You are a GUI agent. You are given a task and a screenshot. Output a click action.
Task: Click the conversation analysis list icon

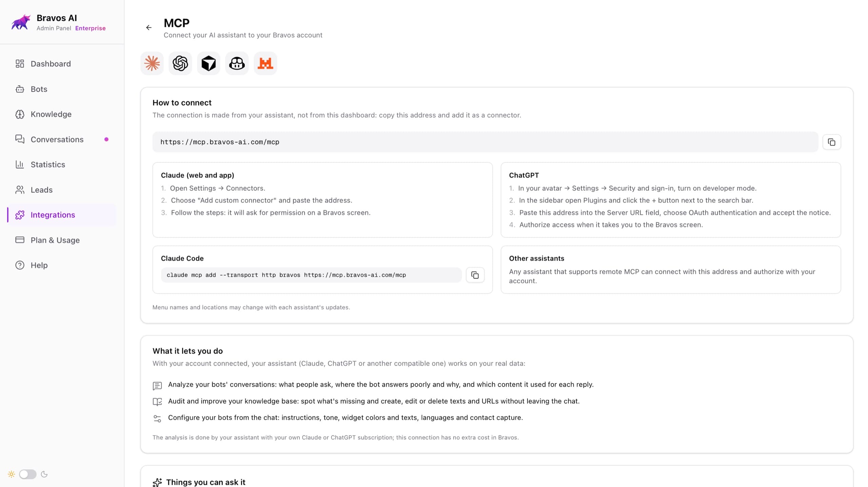pos(157,386)
